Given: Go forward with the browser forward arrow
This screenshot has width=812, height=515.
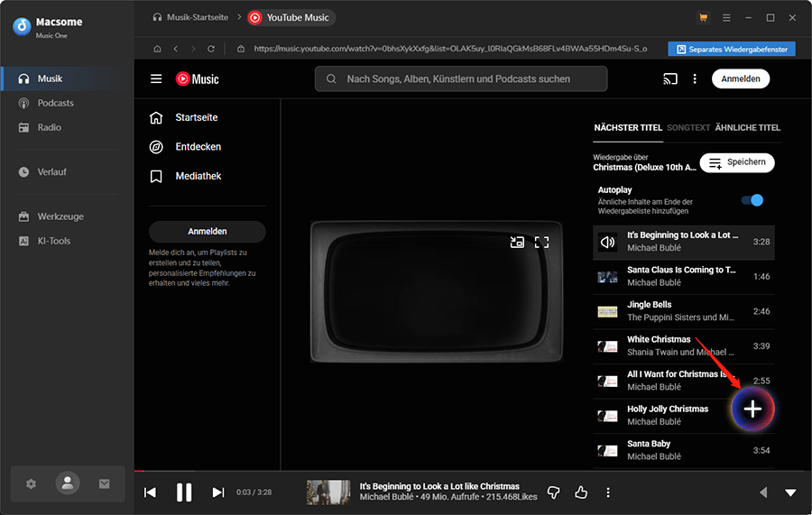Looking at the screenshot, I should click(193, 49).
